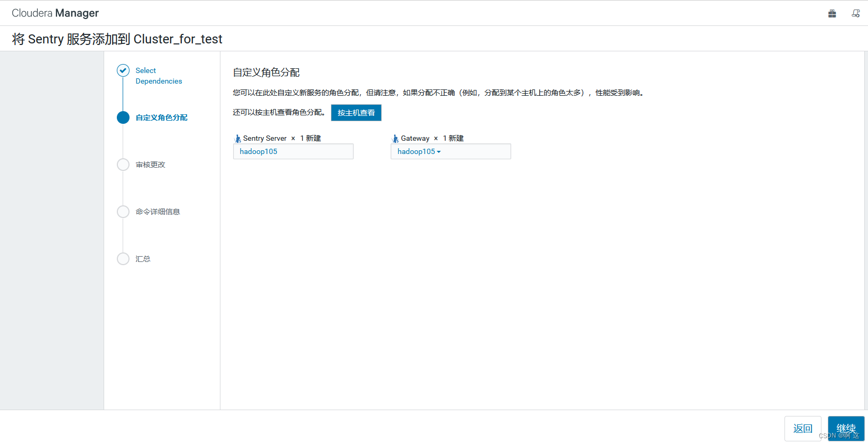The image size is (868, 444).
Task: Click the 继续 button
Action: pyautogui.click(x=846, y=428)
